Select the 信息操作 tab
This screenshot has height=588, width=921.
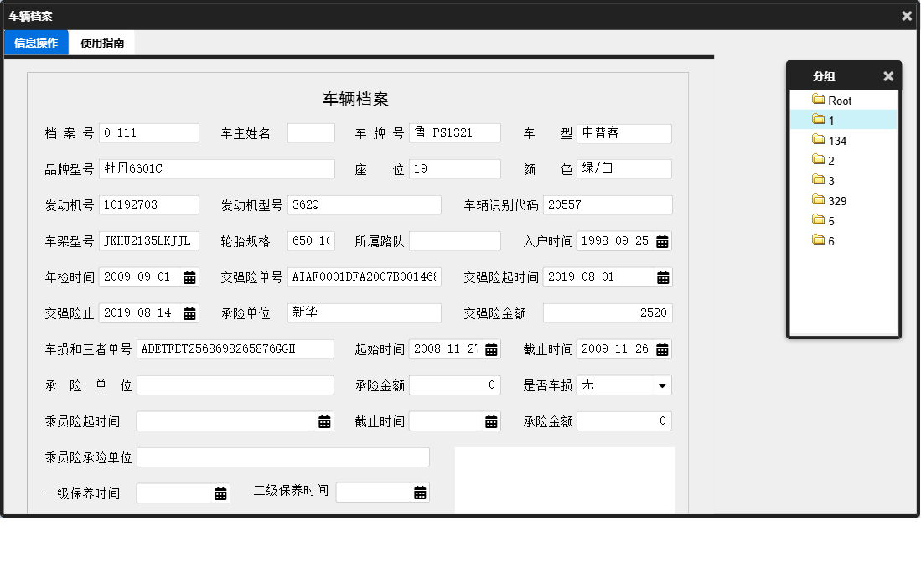[35, 41]
